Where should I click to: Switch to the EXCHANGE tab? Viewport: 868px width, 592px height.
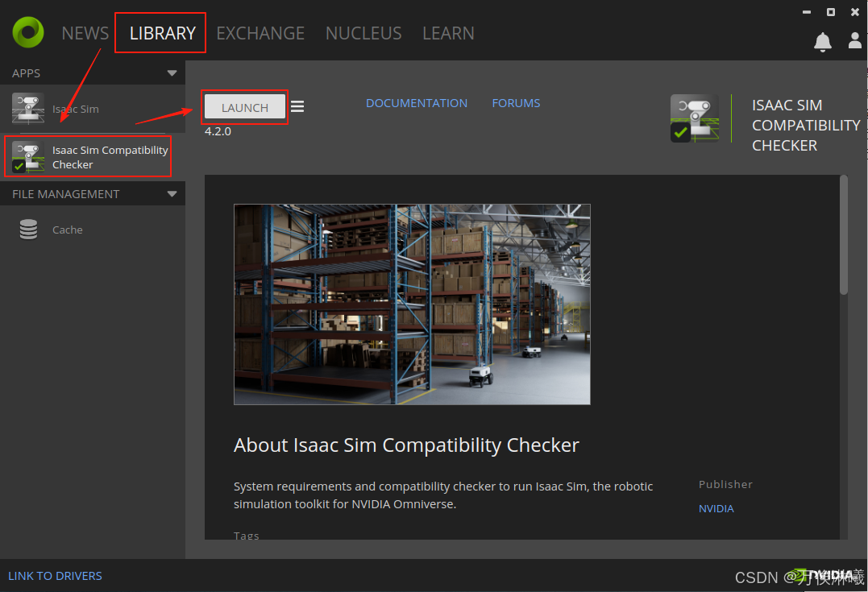pyautogui.click(x=260, y=33)
